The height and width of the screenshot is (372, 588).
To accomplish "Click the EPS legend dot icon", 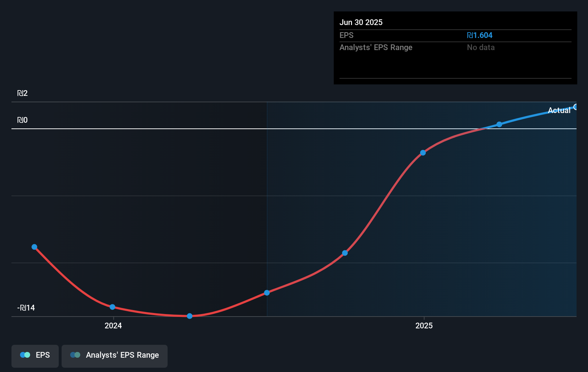I will point(24,354).
